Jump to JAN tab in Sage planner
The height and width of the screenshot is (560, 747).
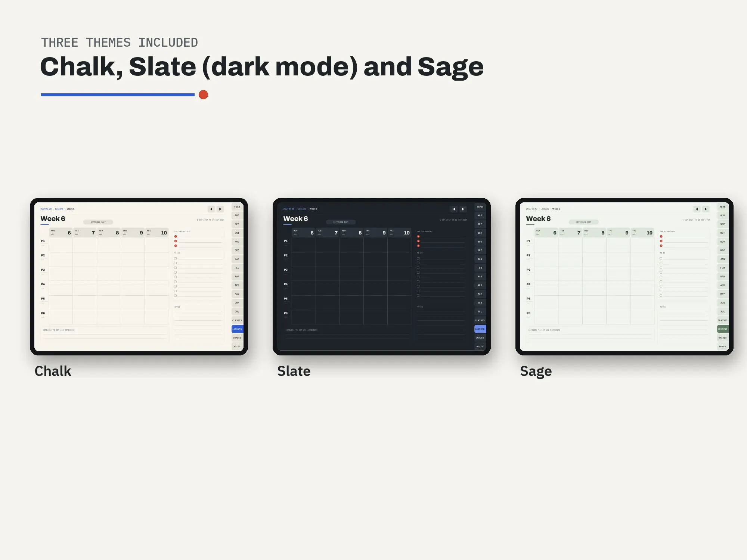point(723,259)
